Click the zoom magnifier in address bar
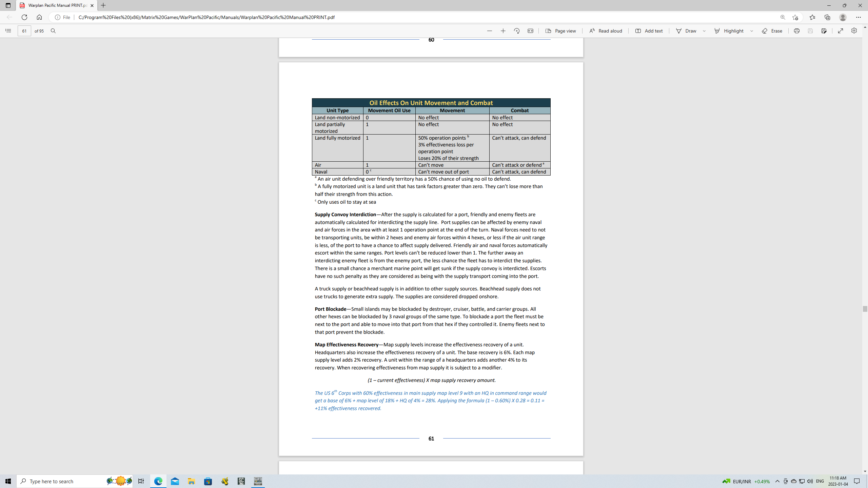Viewport: 868px width, 488px height. [783, 17]
